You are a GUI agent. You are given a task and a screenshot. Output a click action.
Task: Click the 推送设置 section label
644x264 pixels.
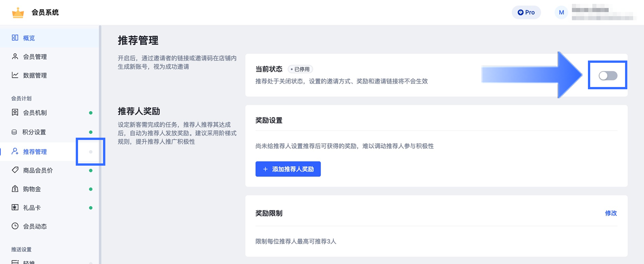click(x=21, y=250)
